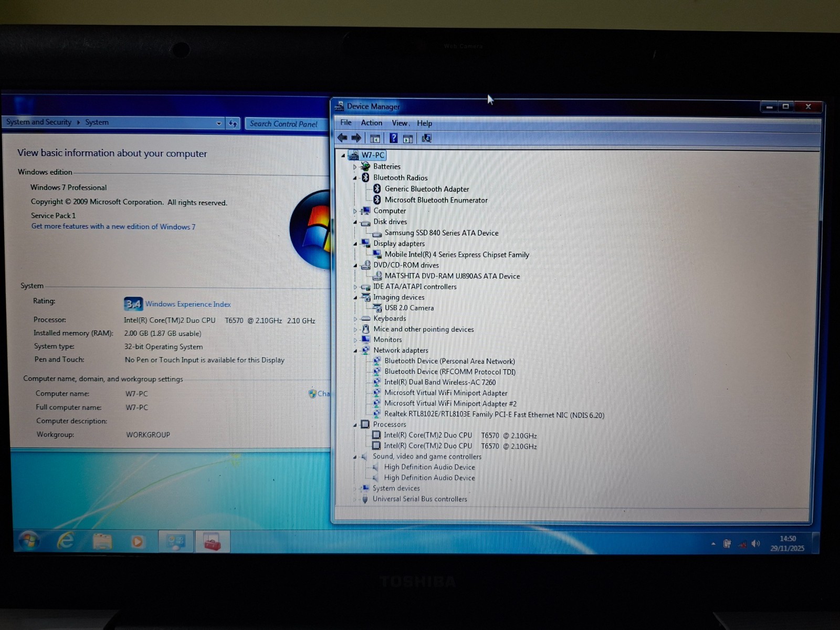This screenshot has width=840, height=630.
Task: Collapse the Display adapters node arrow
Action: pos(355,244)
